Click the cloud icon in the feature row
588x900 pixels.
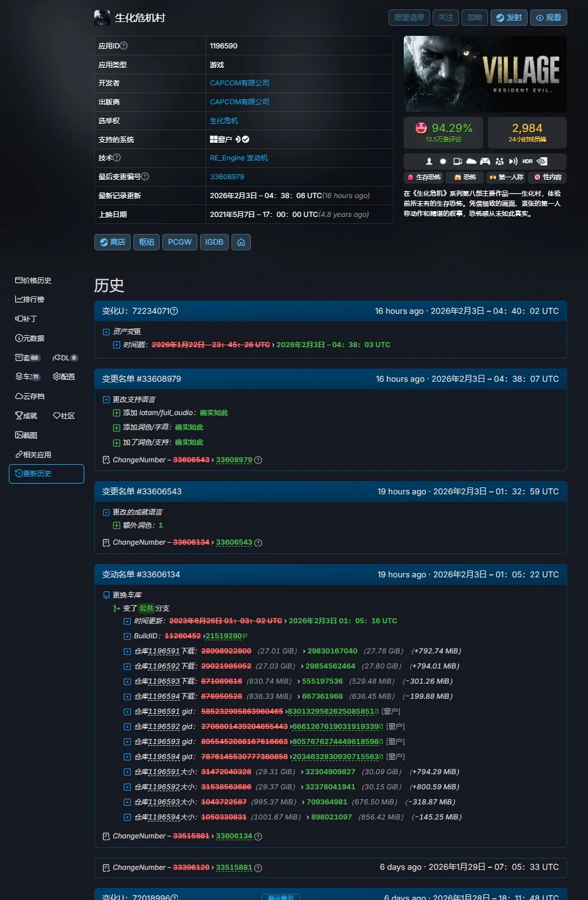471,162
